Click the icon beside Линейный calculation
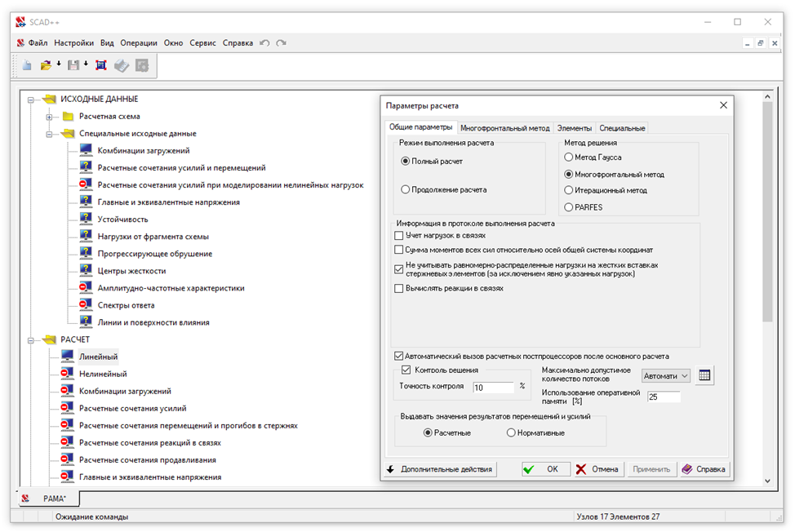This screenshot has height=532, width=795. pos(68,357)
